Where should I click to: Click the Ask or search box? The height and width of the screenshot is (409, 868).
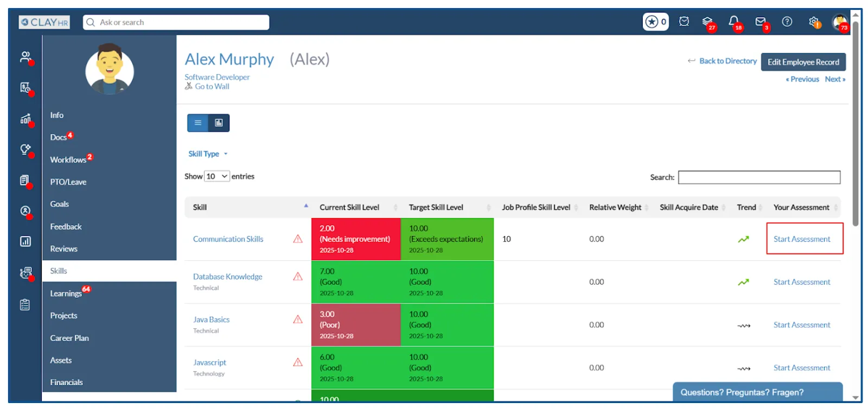click(176, 22)
